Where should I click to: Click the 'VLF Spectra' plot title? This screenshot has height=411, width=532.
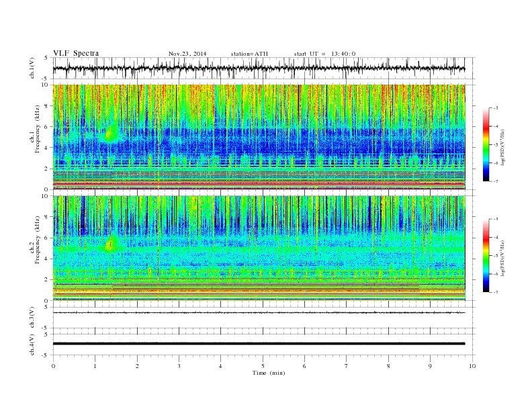[76, 53]
